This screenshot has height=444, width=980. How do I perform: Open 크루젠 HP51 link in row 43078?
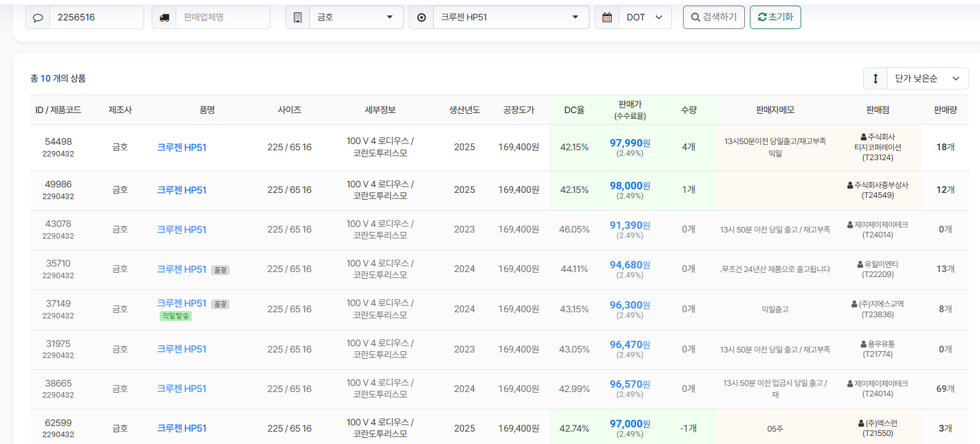(181, 229)
